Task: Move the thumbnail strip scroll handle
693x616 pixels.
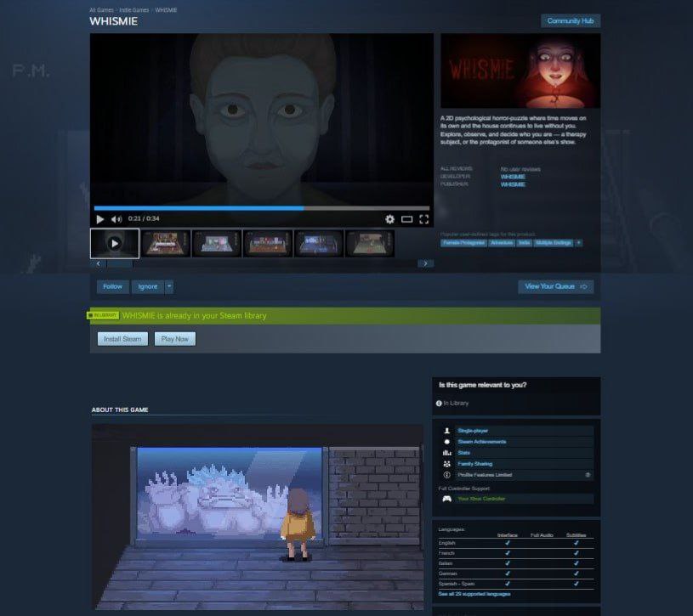Action: coord(120,263)
